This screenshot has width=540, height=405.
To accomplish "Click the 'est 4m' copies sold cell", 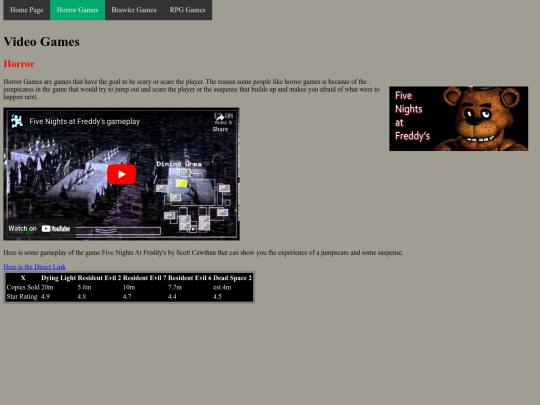I will pyautogui.click(x=222, y=287).
